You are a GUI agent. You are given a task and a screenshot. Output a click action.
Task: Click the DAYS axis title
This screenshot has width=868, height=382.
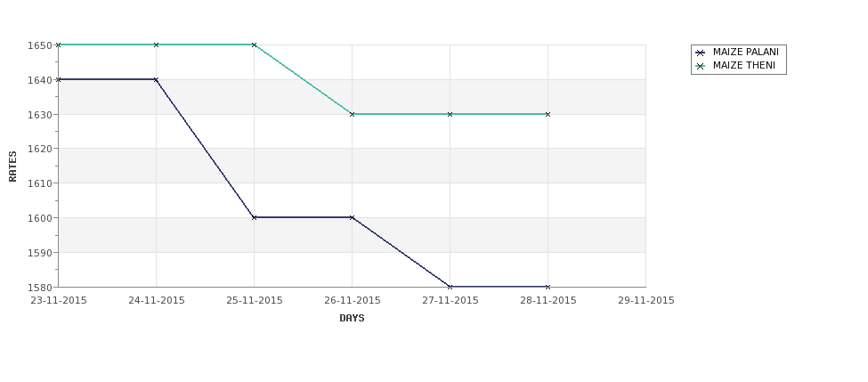tap(352, 319)
